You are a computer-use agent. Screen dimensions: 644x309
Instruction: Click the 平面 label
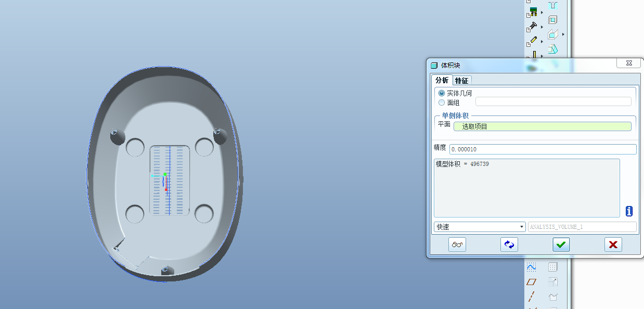(x=444, y=124)
